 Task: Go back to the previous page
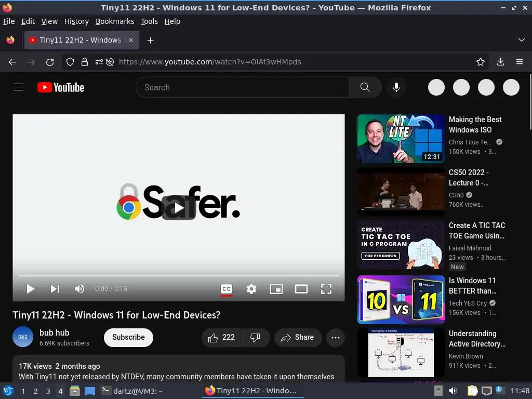[x=12, y=62]
